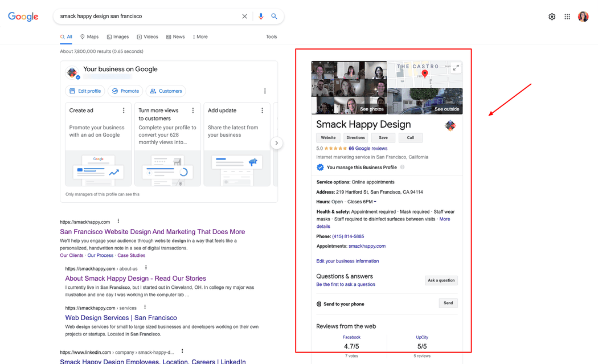The image size is (598, 364).
Task: Open Web Design Services San Francisco result
Action: click(x=121, y=318)
